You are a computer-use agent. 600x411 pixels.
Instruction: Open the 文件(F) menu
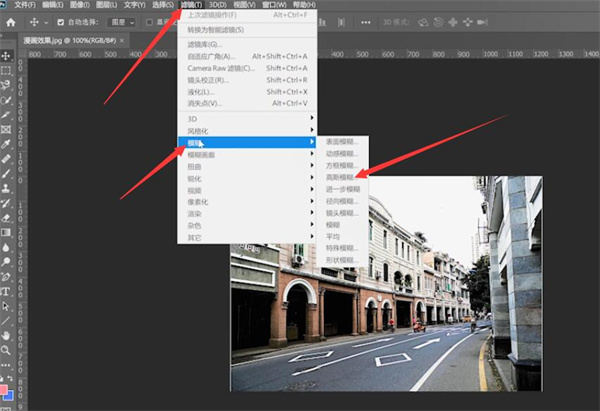tap(25, 5)
